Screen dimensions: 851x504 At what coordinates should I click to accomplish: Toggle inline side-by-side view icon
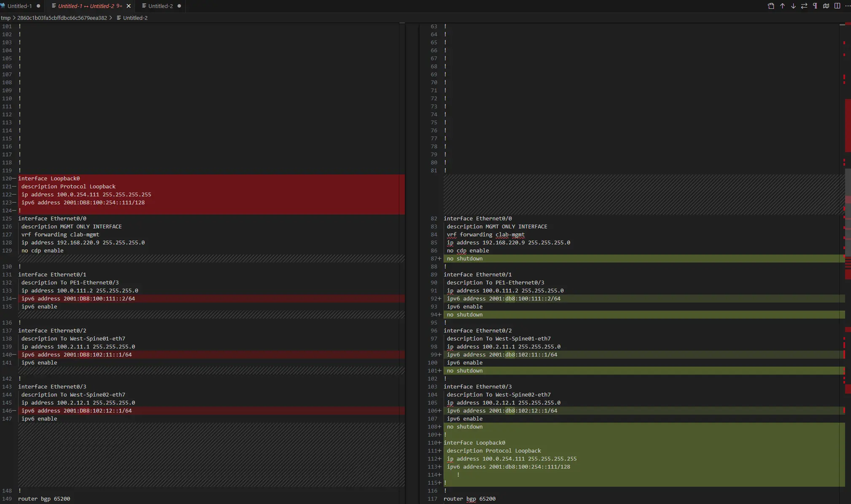pyautogui.click(x=837, y=6)
